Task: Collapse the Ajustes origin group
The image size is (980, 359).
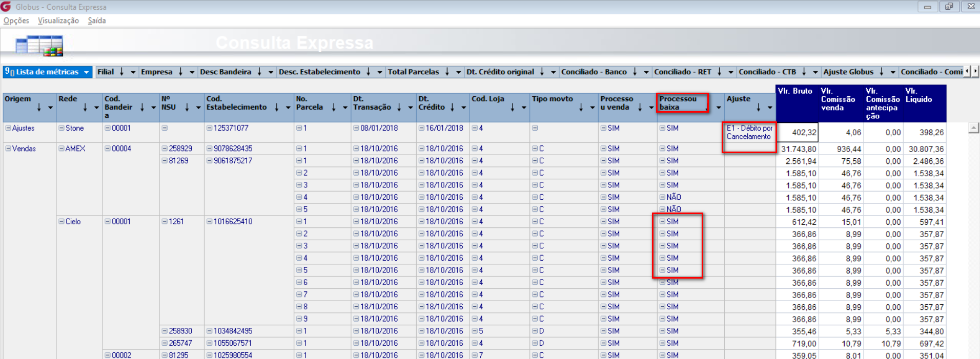Action: pos(8,128)
